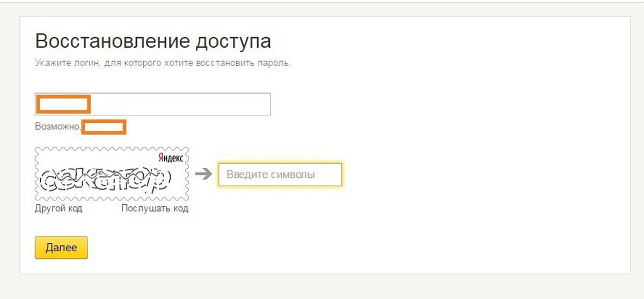Screen dimensions: 644x299
Task: Select the suggested login after "Возможно,"
Action: 104,128
